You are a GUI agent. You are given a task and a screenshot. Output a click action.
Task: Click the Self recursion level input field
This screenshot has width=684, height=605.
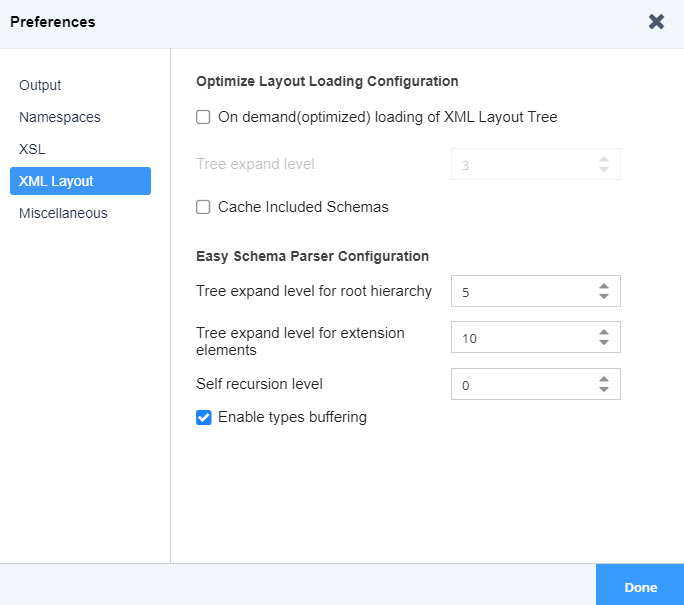coord(520,384)
